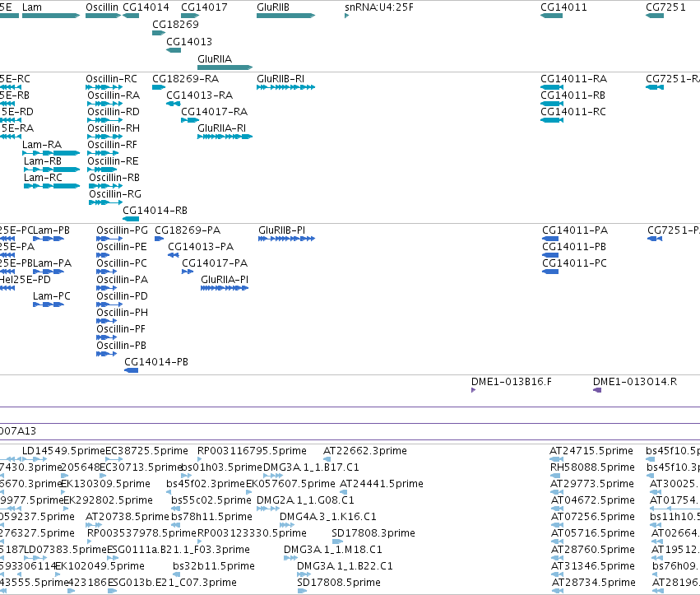Select the Oscillin-RA transcript
Image resolution: width=700 pixels, height=595 pixels.
(x=105, y=104)
